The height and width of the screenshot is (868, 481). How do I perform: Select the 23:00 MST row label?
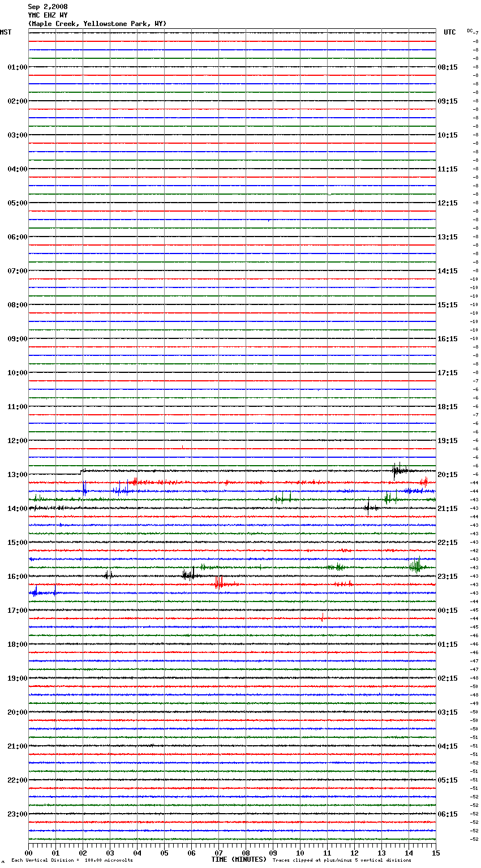[18, 814]
